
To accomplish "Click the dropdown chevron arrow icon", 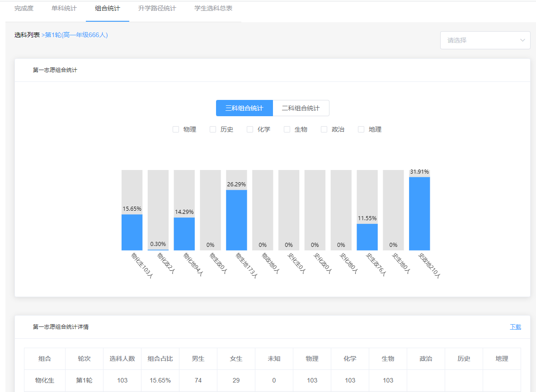I will 522,40.
